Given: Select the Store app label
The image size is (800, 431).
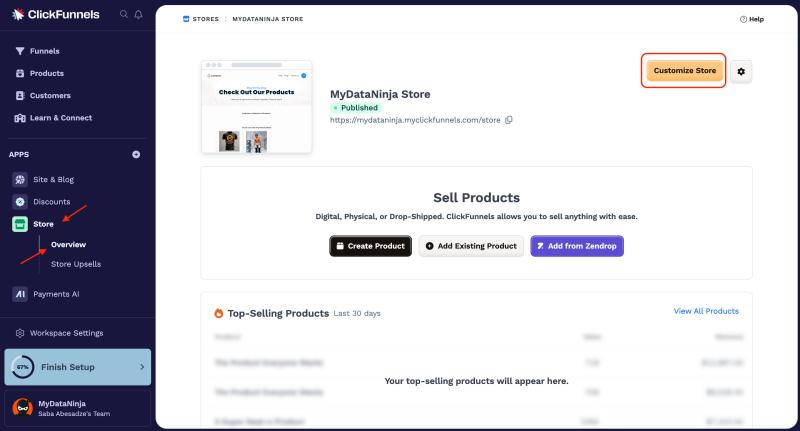Looking at the screenshot, I should pyautogui.click(x=43, y=224).
